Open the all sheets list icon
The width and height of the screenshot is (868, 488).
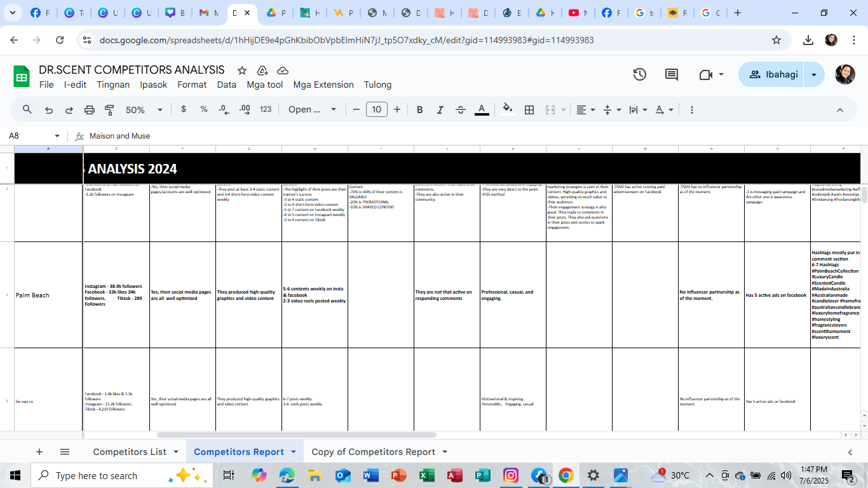[x=65, y=452]
